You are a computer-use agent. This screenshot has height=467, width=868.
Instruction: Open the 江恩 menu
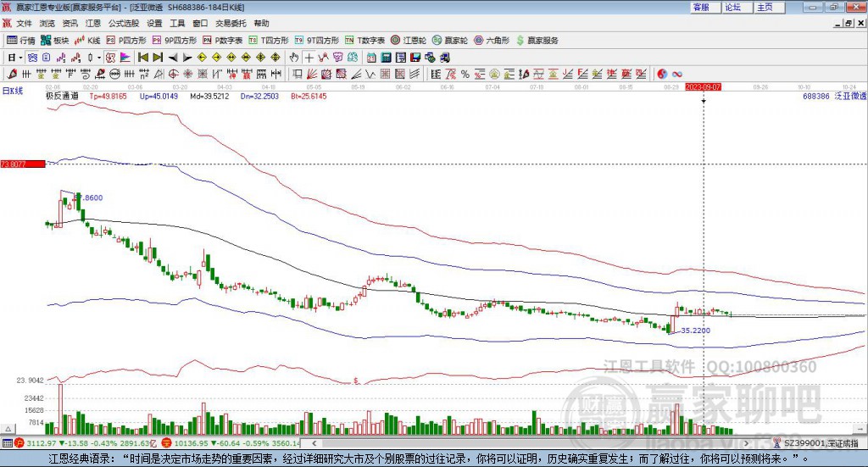[93, 23]
